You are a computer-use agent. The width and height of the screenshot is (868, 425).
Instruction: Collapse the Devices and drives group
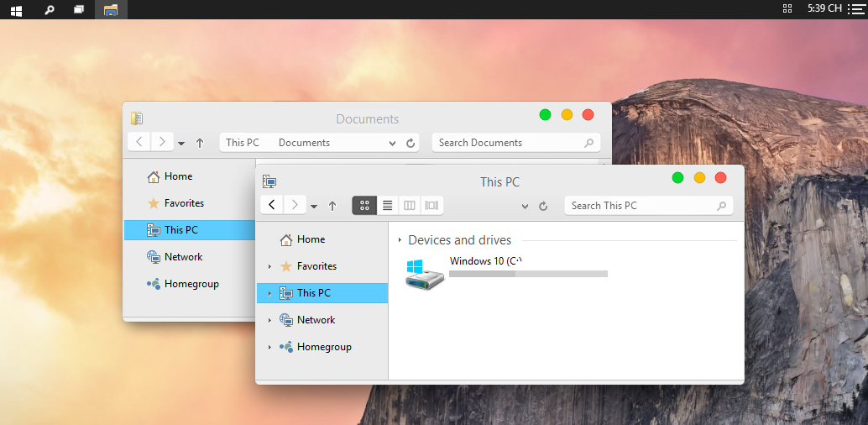click(400, 240)
